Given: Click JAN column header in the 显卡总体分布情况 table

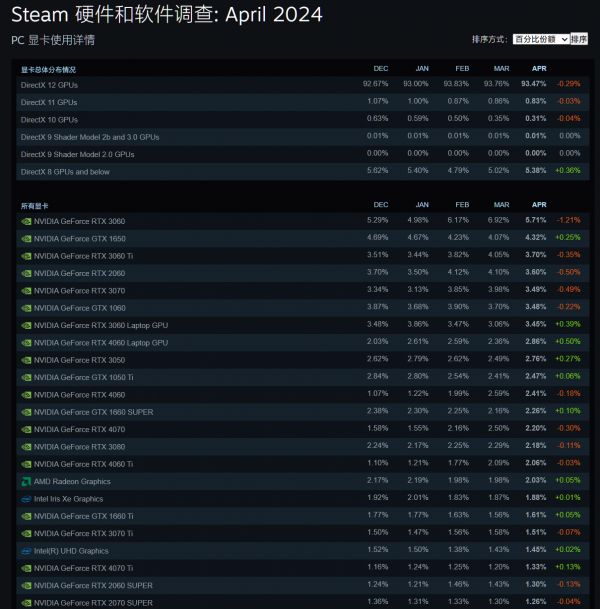Looking at the screenshot, I should pos(422,69).
